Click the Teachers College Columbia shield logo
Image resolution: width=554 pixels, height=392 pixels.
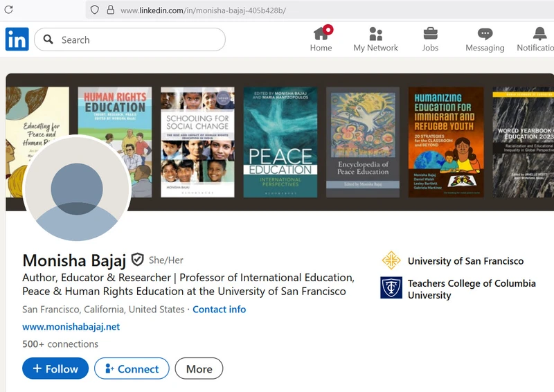[x=391, y=287]
